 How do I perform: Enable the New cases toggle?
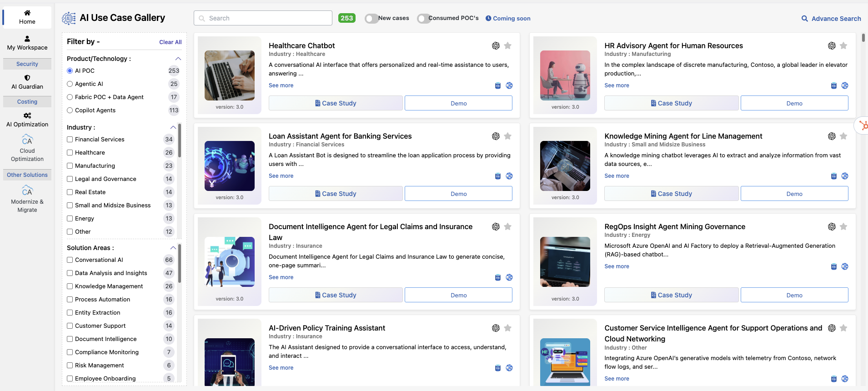(371, 18)
